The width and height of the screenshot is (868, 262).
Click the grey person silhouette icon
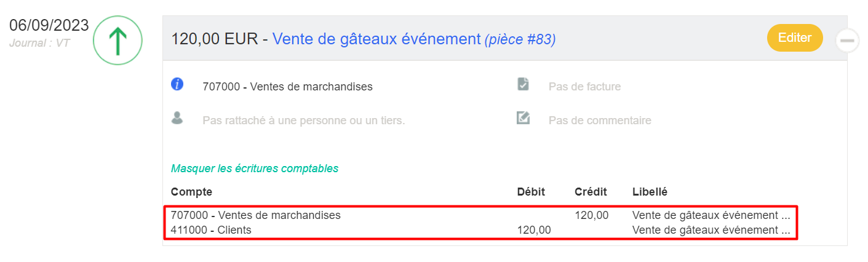coord(177,118)
